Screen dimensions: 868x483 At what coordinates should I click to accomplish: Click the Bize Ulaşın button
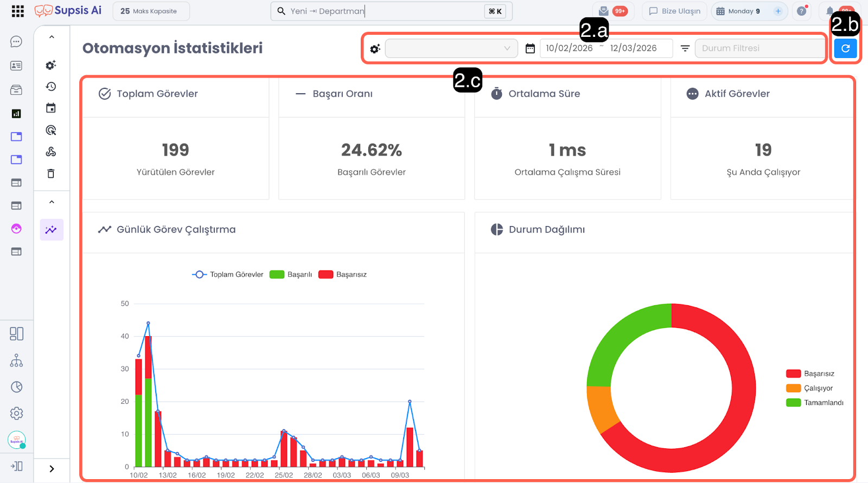point(674,11)
